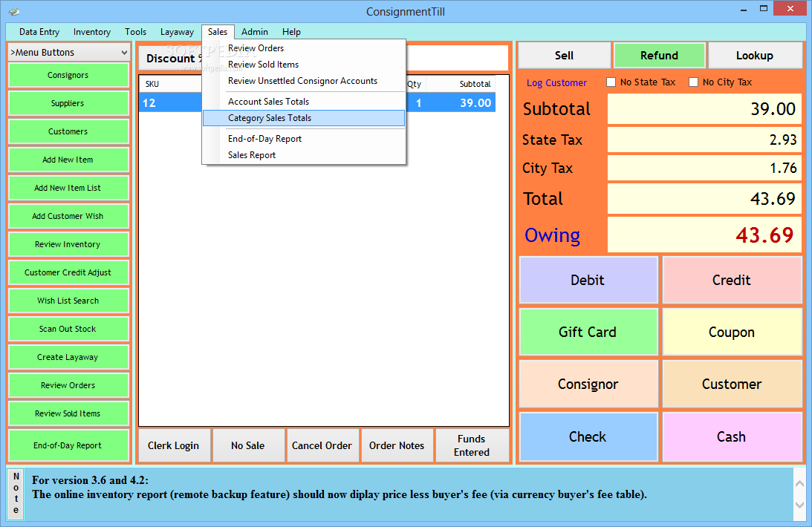Click the Total 43.69 field
The image size is (812, 527).
tap(705, 199)
